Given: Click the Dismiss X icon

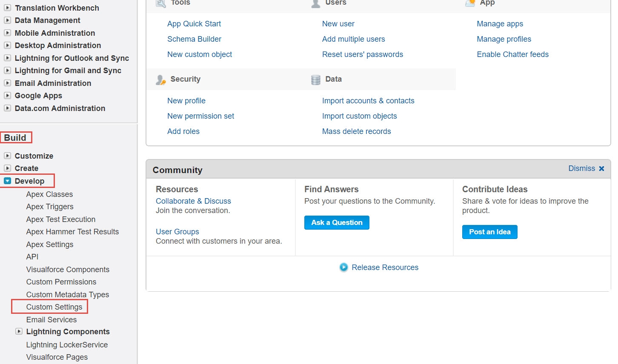Looking at the screenshot, I should point(602,168).
